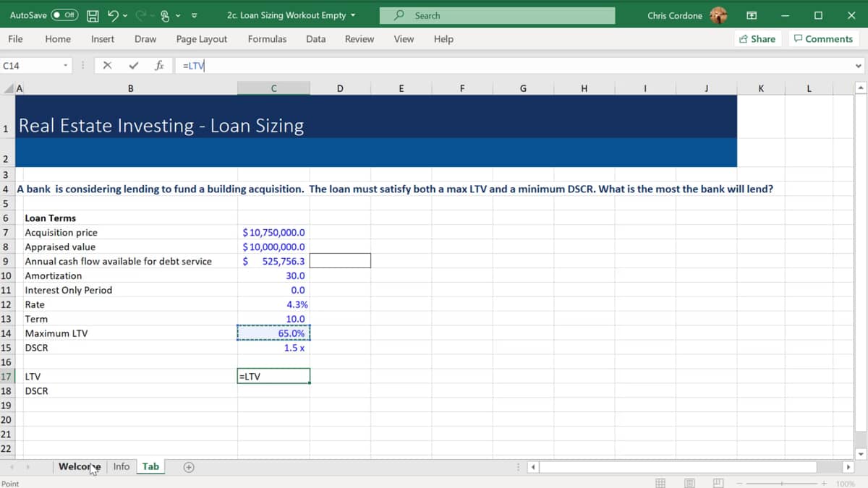The height and width of the screenshot is (488, 868).
Task: Click the Redo arrow icon
Action: coord(142,15)
